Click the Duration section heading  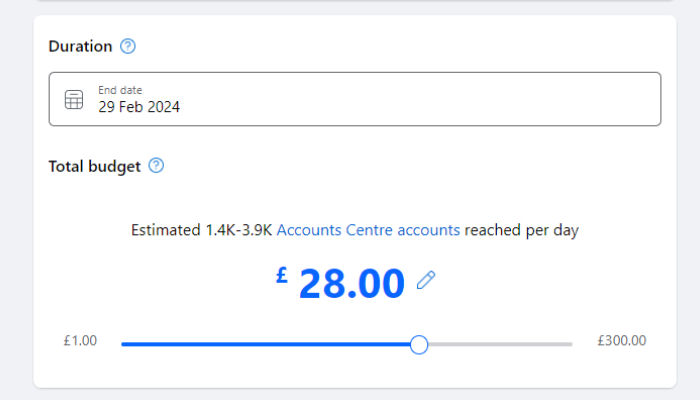tap(80, 46)
